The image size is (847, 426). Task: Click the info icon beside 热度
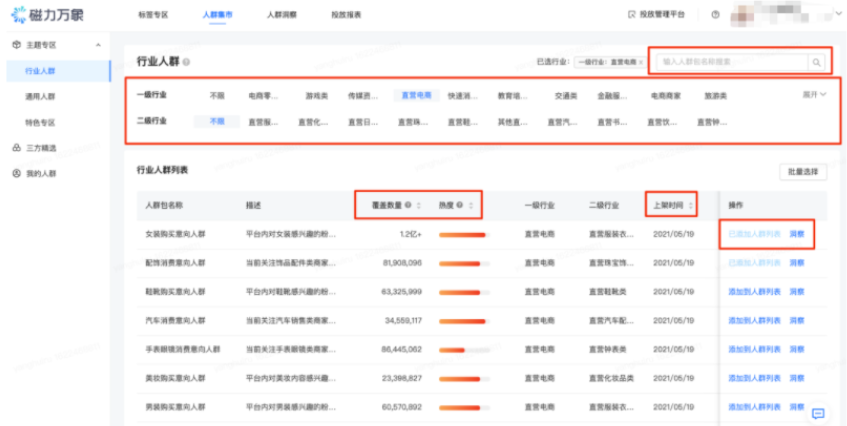459,205
